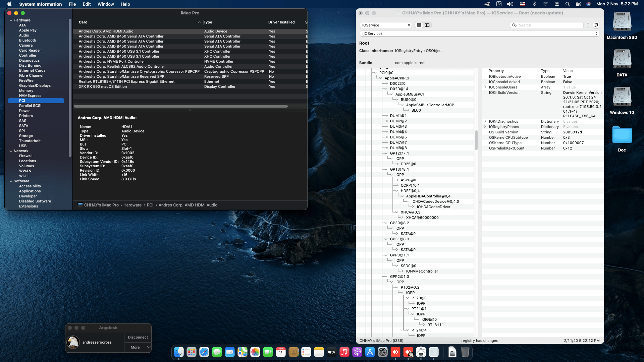
Task: Click the Spotlight search icon in the menu bar
Action: tap(567, 4)
